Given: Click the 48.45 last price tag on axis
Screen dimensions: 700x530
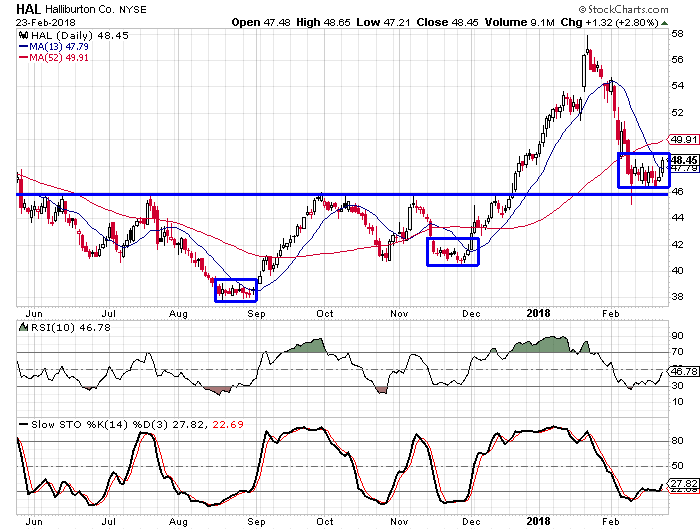Looking at the screenshot, I should pyautogui.click(x=684, y=160).
